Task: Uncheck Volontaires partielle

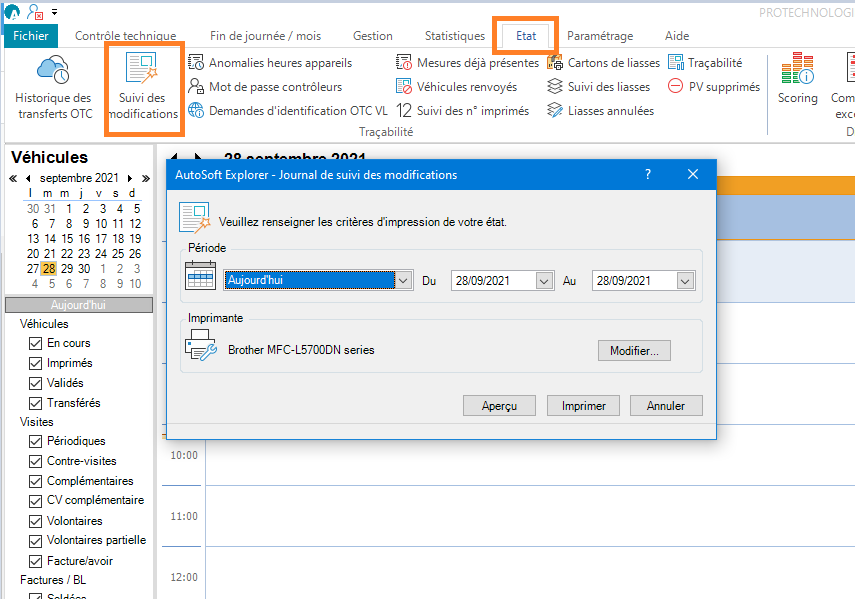Action: (36, 540)
